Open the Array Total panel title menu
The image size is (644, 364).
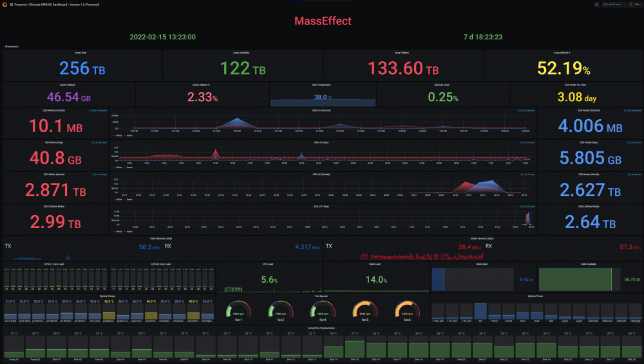pos(80,53)
